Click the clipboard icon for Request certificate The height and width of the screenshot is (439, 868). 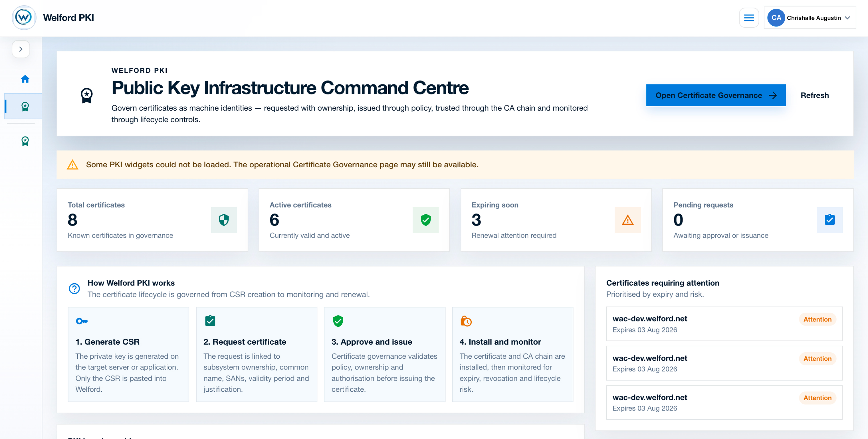pos(210,321)
